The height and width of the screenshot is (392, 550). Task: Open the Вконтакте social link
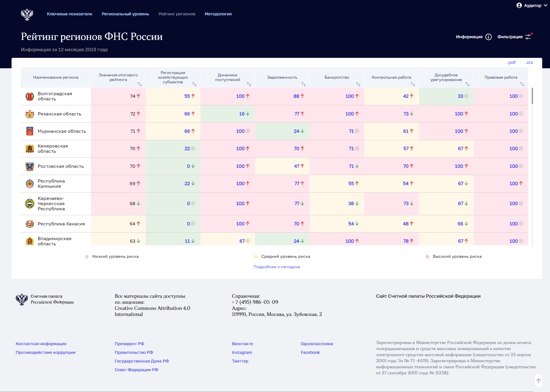coord(242,344)
